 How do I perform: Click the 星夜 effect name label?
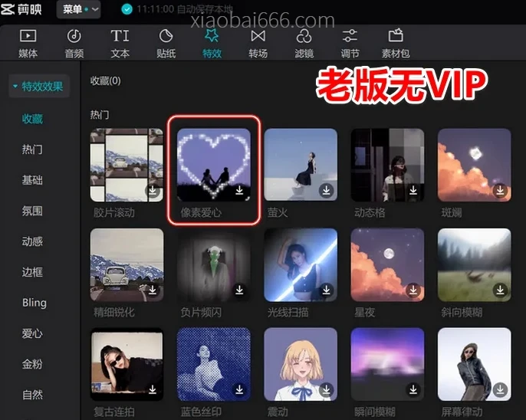coord(364,312)
